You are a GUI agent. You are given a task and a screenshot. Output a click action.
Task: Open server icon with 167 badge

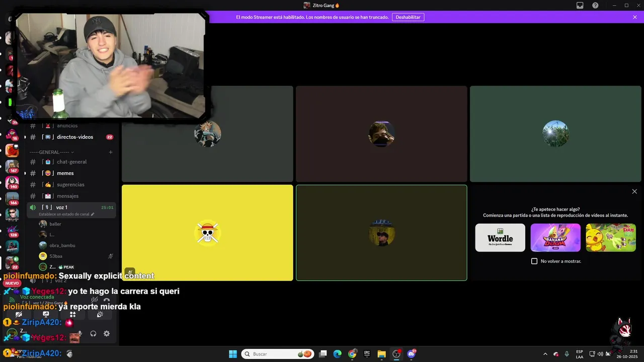pos(12,166)
